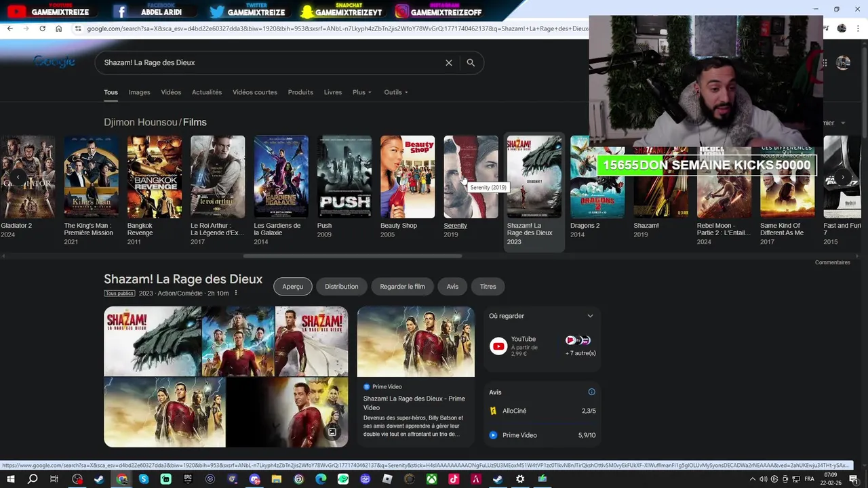Collapse the Où regarder section chevron
The image size is (868, 488).
click(590, 316)
